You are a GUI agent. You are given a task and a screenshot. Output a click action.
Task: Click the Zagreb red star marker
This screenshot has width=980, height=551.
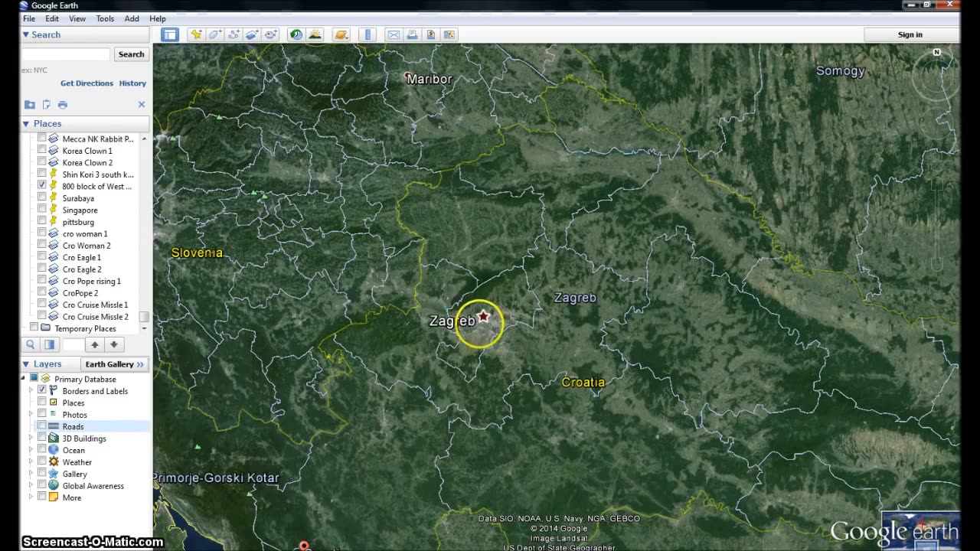484,315
